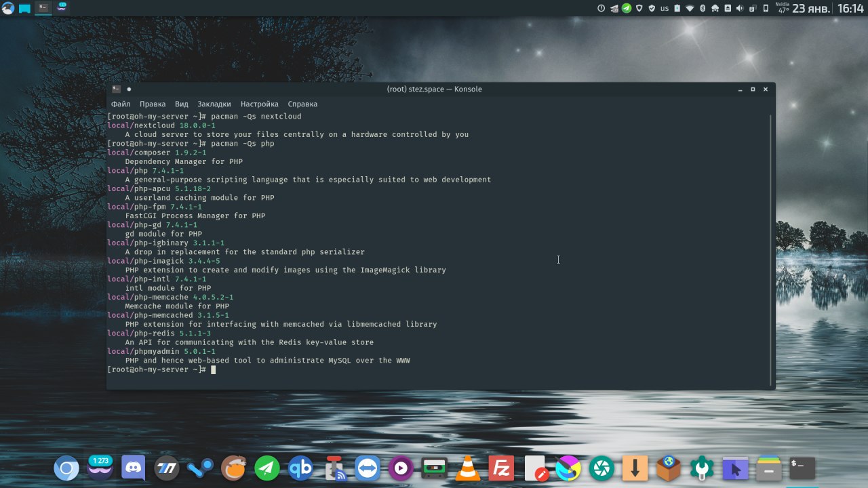Click the Telegram tray icon
This screenshot has height=488, width=868.
(x=627, y=8)
